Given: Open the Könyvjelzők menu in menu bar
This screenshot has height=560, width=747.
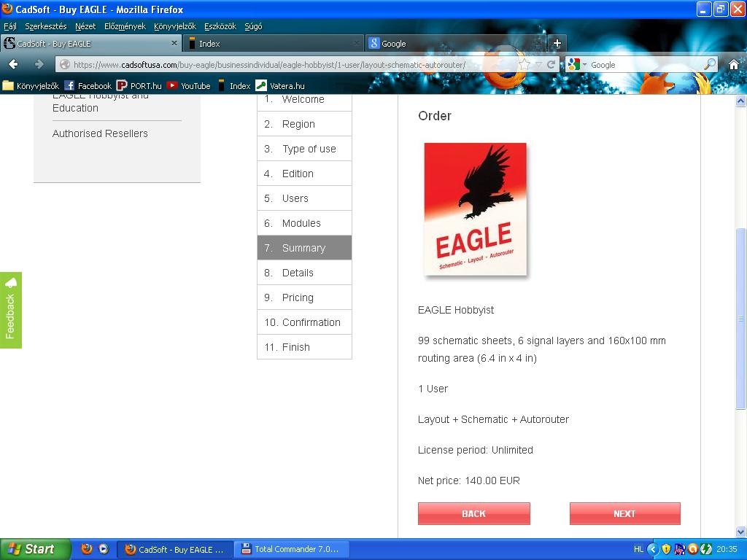Looking at the screenshot, I should [175, 26].
